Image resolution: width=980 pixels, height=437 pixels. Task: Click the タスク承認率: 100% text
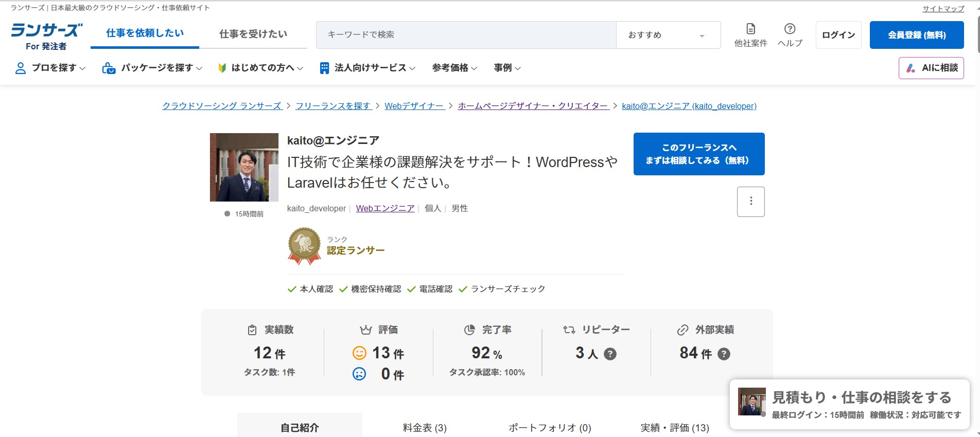click(x=487, y=372)
